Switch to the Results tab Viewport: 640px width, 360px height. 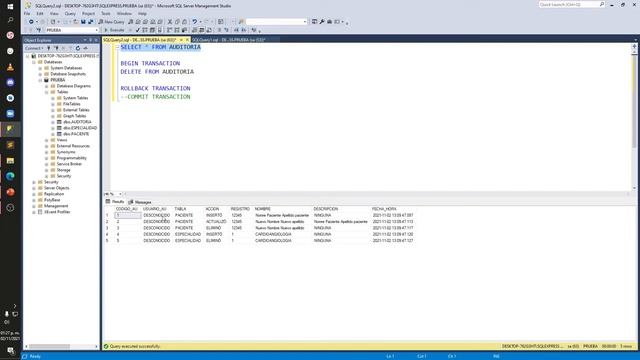coord(115,202)
